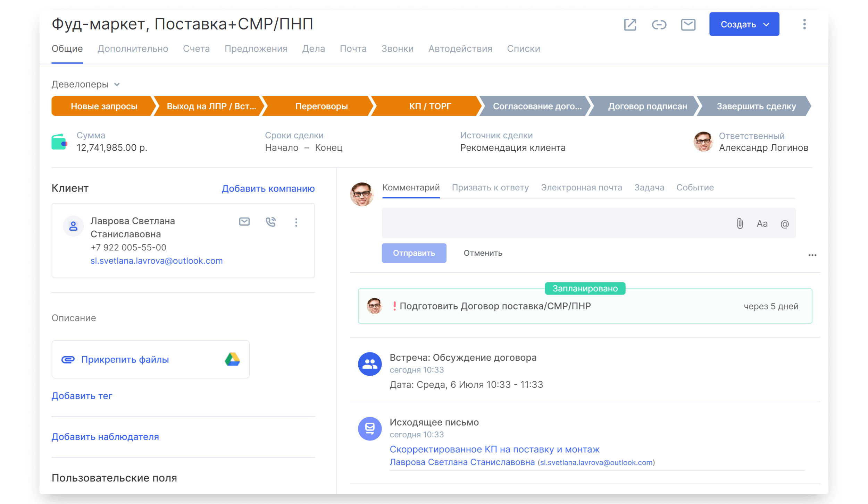Call the client using the phone icon

[270, 222]
